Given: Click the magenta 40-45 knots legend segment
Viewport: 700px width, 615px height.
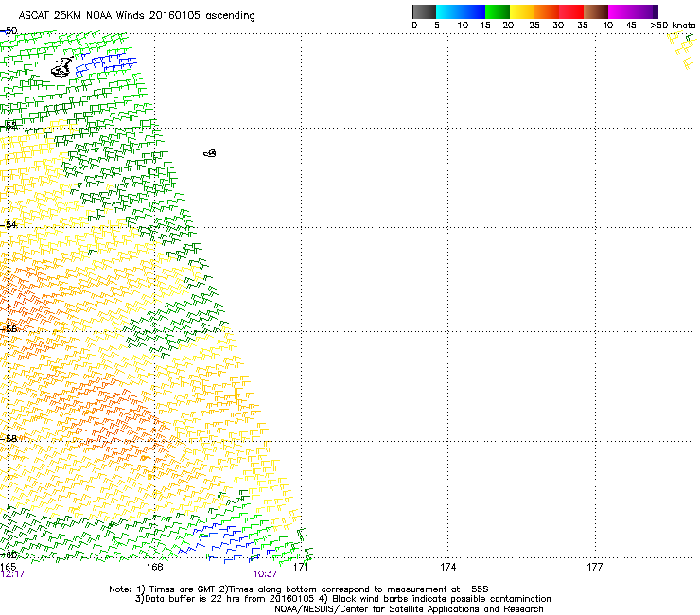Looking at the screenshot, I should coord(621,11).
